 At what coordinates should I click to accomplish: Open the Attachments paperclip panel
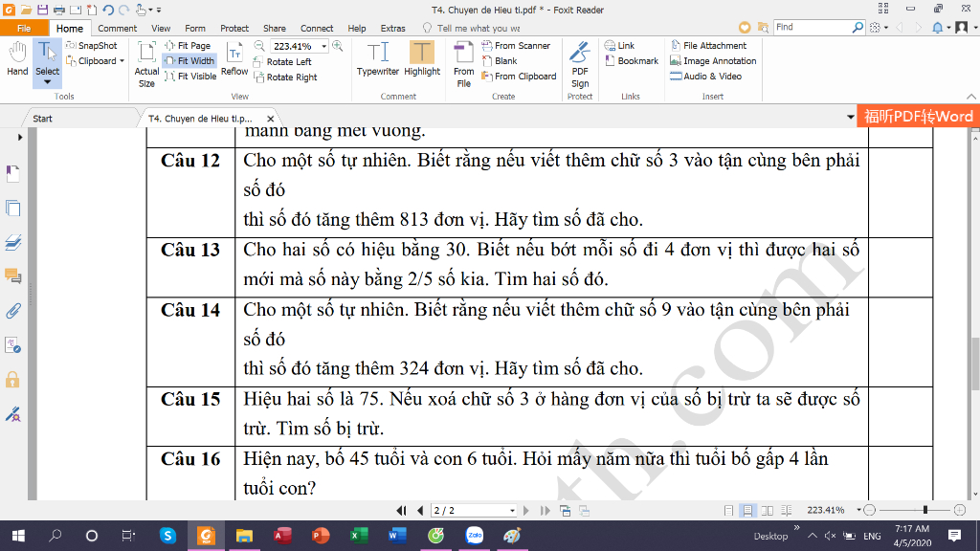13,311
